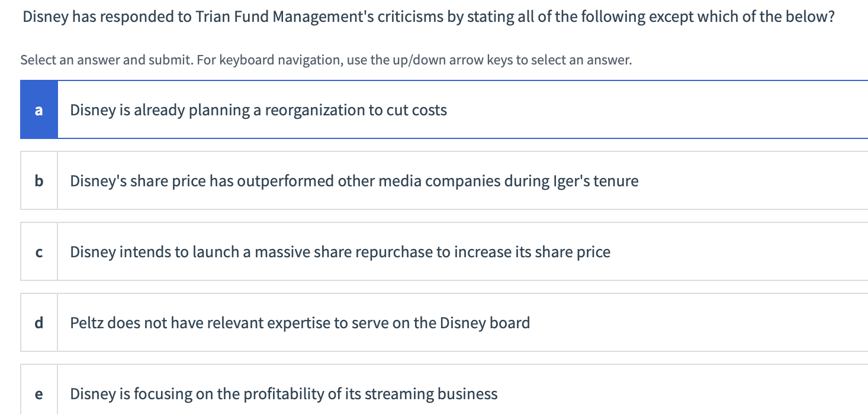Screen dimensions: 868x414
Task: Click the Trian Fund Management question heading
Action: pos(428,17)
